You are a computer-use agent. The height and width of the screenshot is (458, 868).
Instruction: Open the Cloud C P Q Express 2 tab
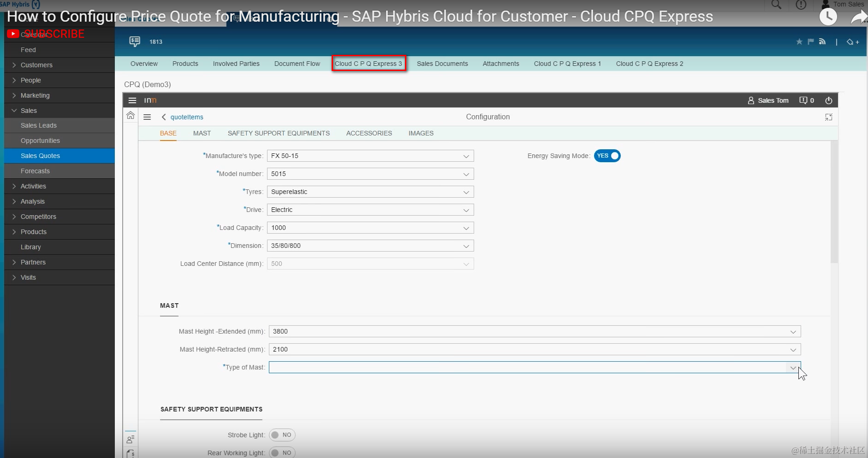[649, 64]
